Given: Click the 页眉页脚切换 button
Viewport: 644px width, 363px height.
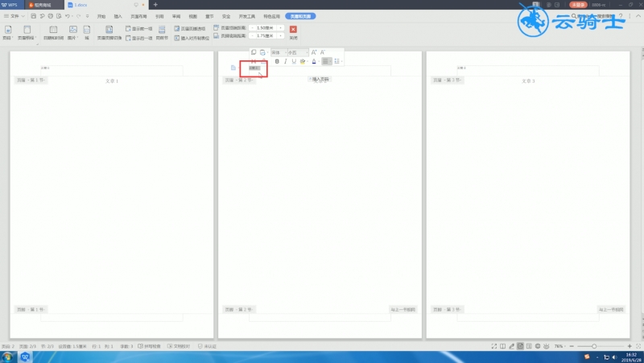Looking at the screenshot, I should [109, 32].
